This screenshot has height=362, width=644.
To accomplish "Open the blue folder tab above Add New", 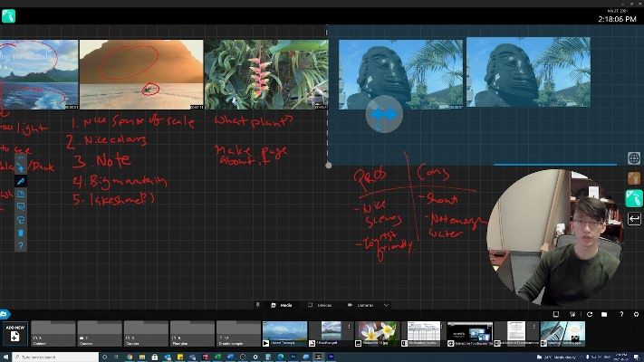I will (5, 314).
